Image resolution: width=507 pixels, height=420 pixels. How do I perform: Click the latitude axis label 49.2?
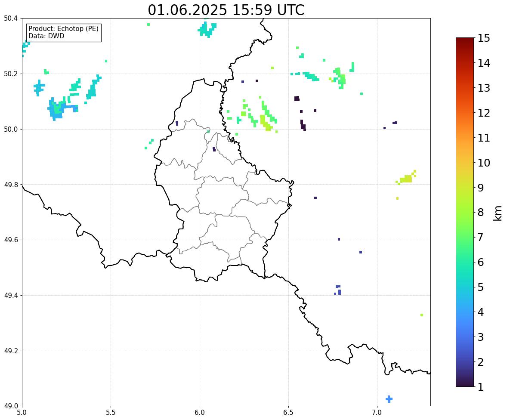10,351
